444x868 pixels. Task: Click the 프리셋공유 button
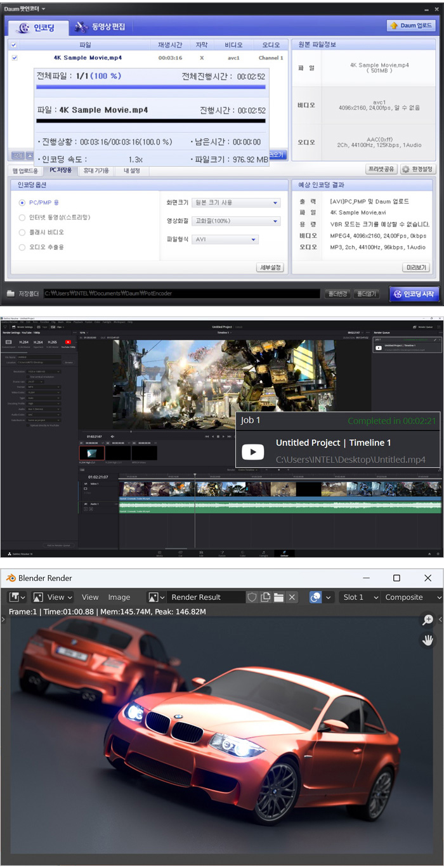382,169
